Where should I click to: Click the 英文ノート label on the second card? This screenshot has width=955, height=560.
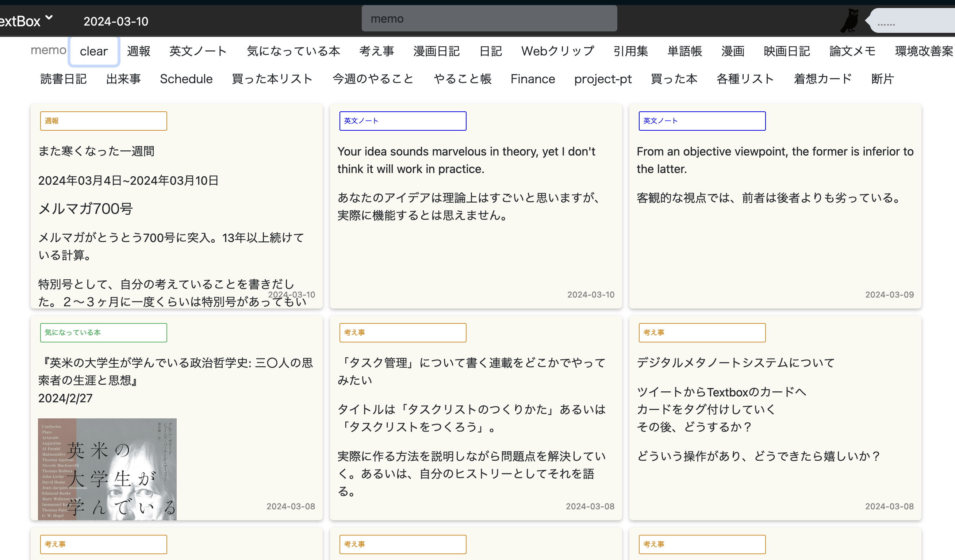coord(402,120)
